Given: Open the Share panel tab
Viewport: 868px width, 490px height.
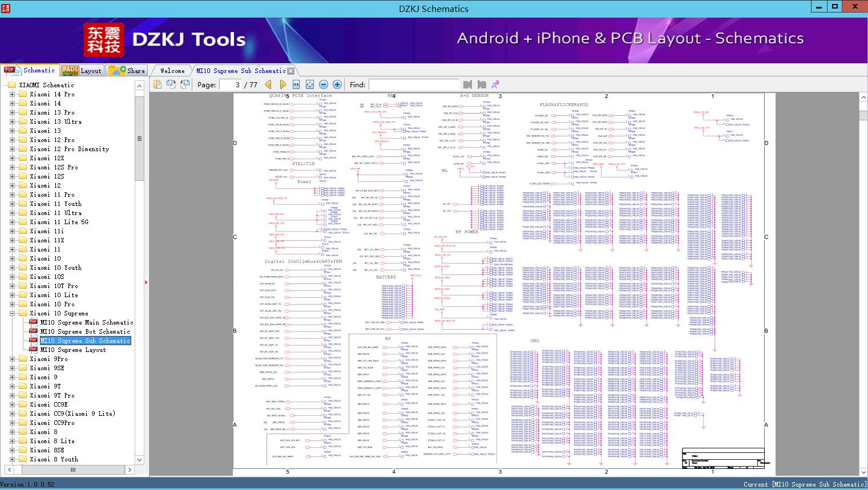Looking at the screenshot, I should [x=127, y=70].
